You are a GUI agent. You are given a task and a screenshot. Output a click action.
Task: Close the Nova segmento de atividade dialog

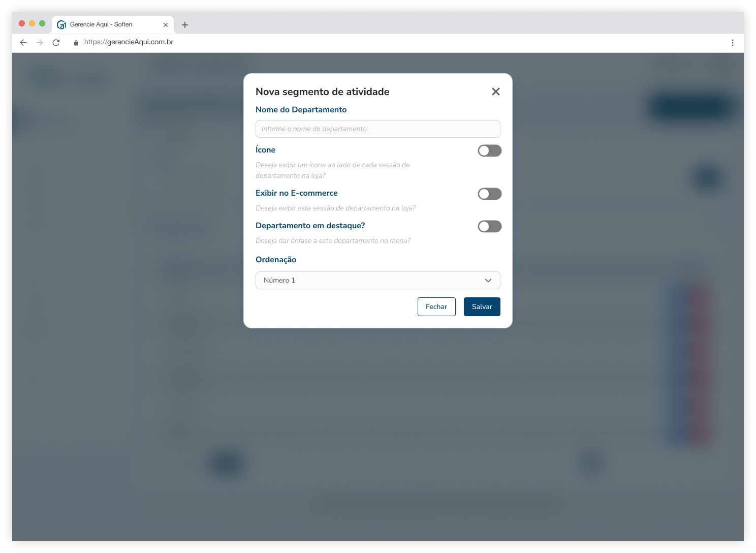[496, 91]
